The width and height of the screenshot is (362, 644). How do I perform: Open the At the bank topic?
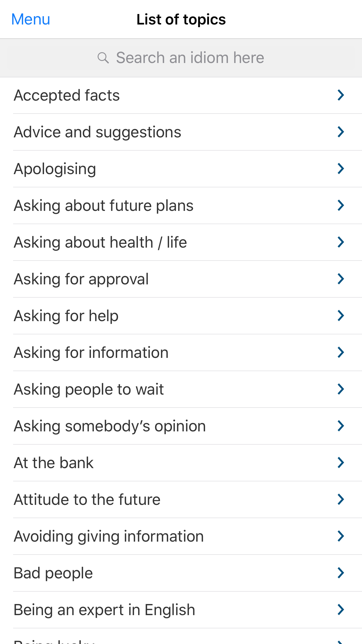pos(54,463)
